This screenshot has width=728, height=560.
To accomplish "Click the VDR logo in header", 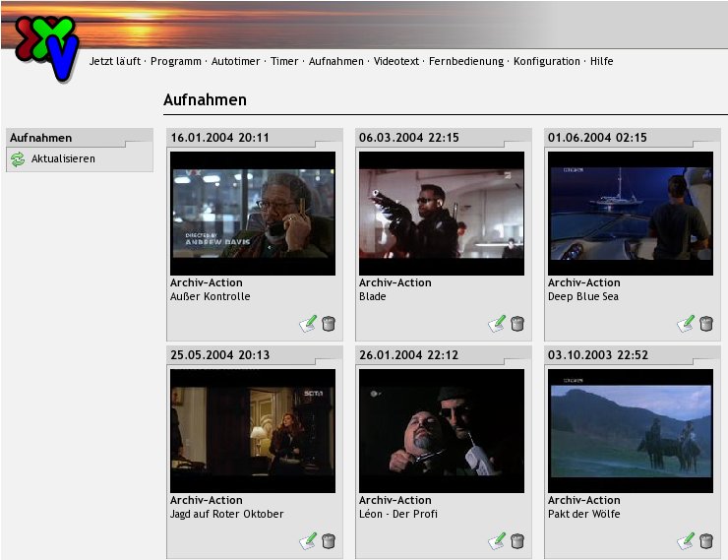I will point(46,48).
